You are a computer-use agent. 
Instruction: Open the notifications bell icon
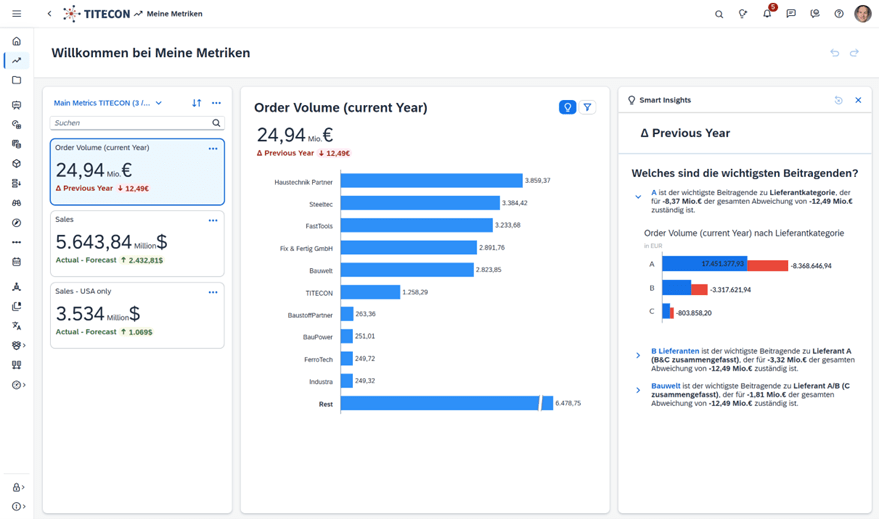pyautogui.click(x=767, y=14)
